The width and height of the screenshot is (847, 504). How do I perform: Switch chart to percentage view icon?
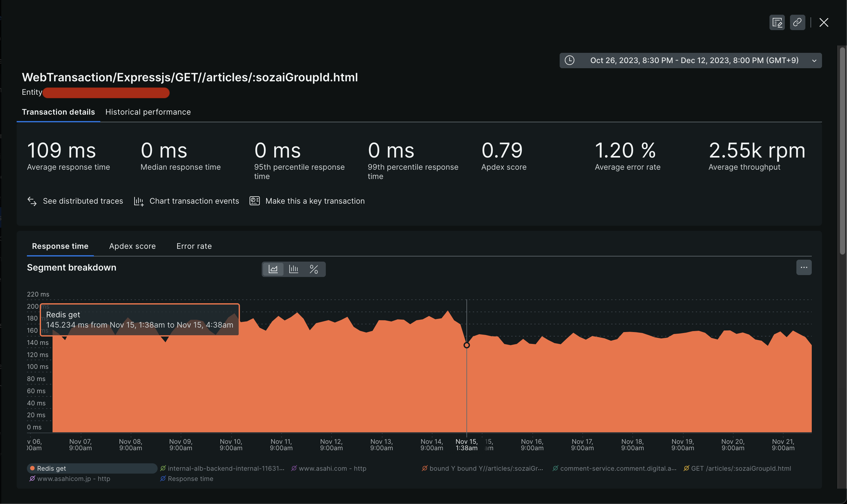click(314, 269)
